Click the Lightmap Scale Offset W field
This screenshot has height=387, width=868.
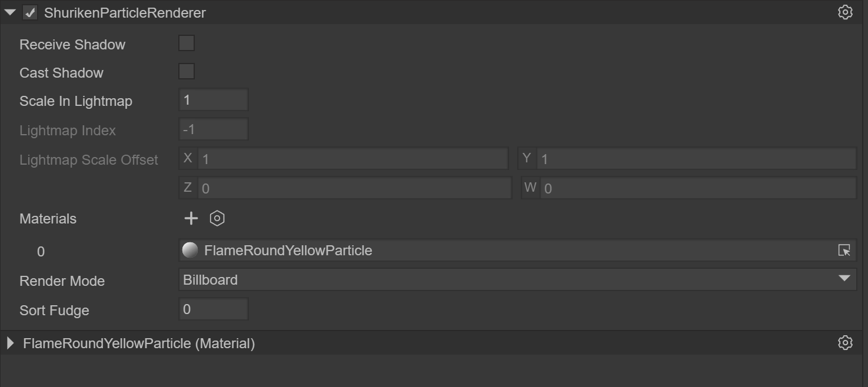[697, 188]
